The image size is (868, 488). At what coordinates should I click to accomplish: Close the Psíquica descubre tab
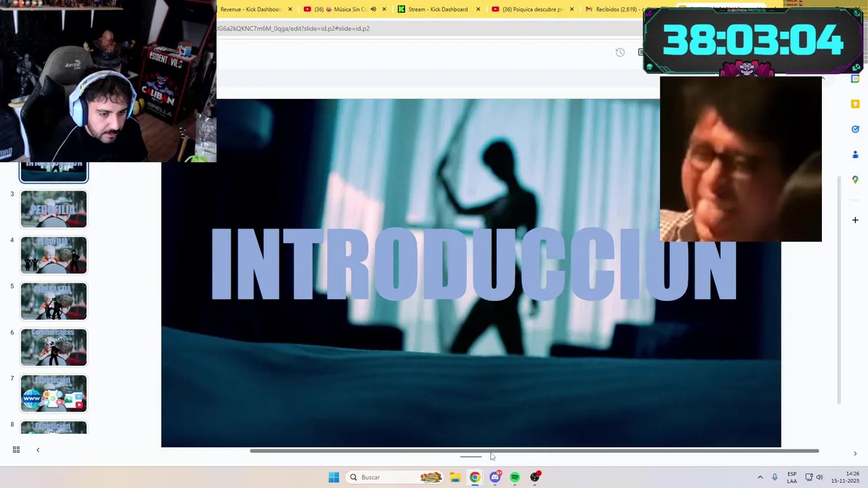tap(572, 9)
